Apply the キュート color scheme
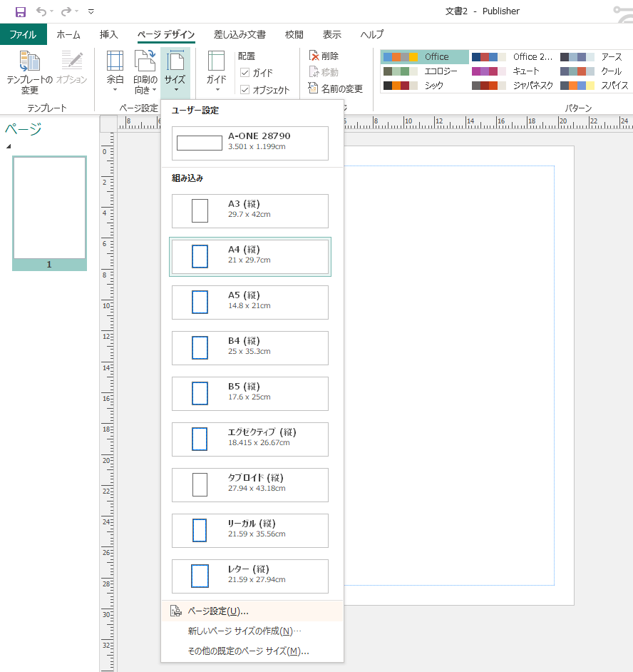This screenshot has height=672, width=633. pyautogui.click(x=513, y=71)
